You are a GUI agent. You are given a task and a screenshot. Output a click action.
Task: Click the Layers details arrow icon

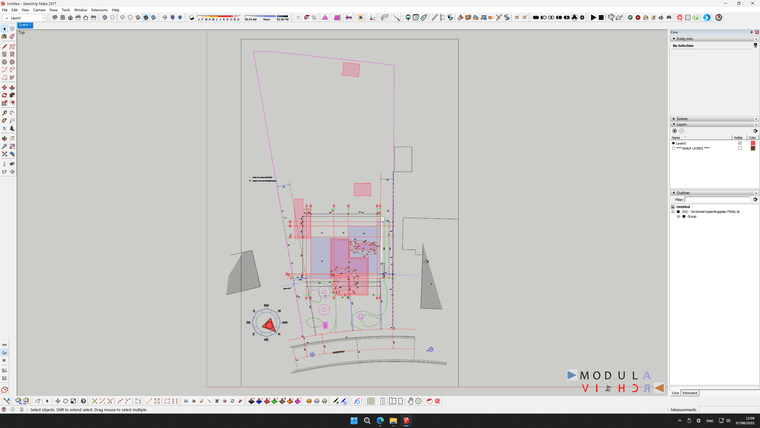tap(755, 131)
